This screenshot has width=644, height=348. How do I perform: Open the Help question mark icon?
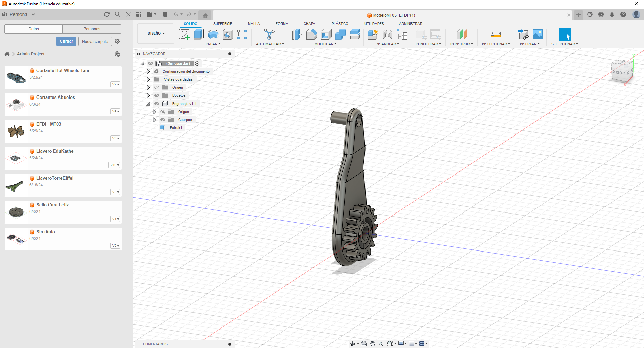point(623,14)
